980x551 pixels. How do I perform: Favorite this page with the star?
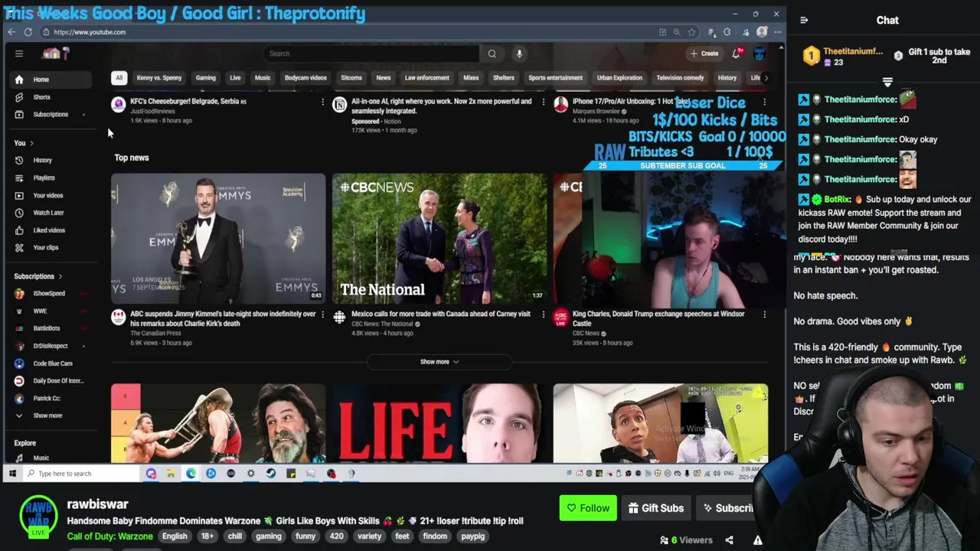(692, 32)
